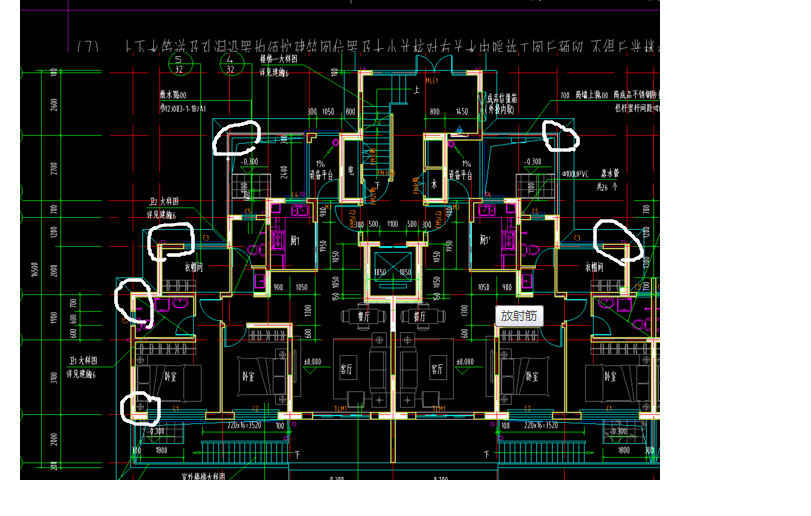Click the 16500 overall dimension text

[x=35, y=269]
